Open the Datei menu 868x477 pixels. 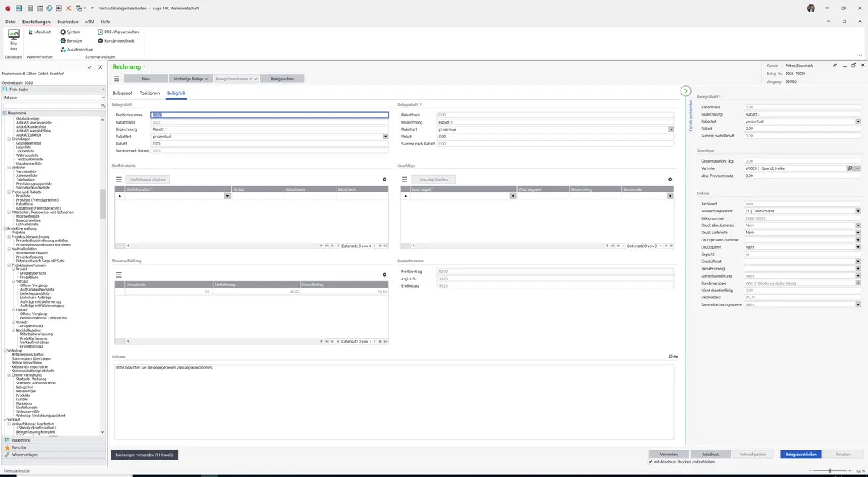(x=10, y=22)
